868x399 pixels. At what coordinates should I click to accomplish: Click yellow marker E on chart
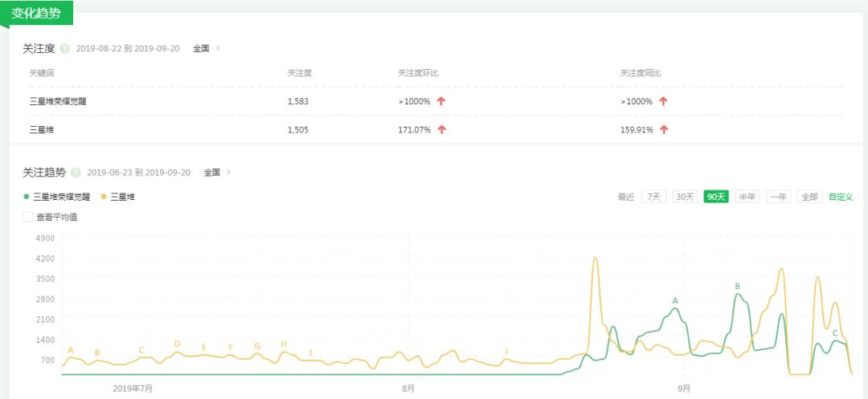point(203,348)
